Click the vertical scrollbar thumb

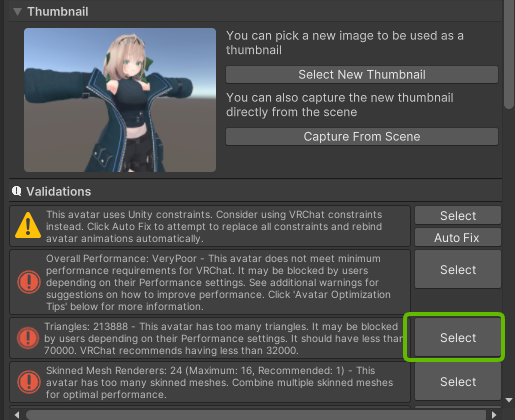coord(509,54)
